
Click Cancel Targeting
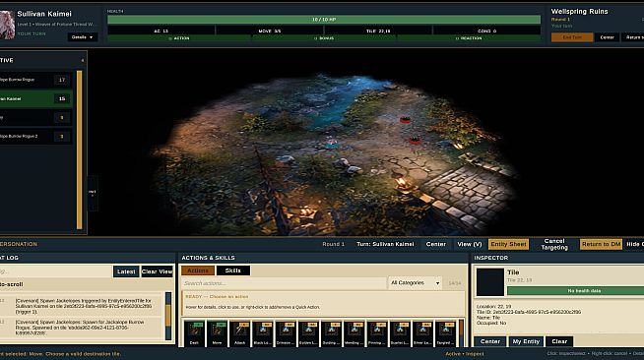point(554,244)
